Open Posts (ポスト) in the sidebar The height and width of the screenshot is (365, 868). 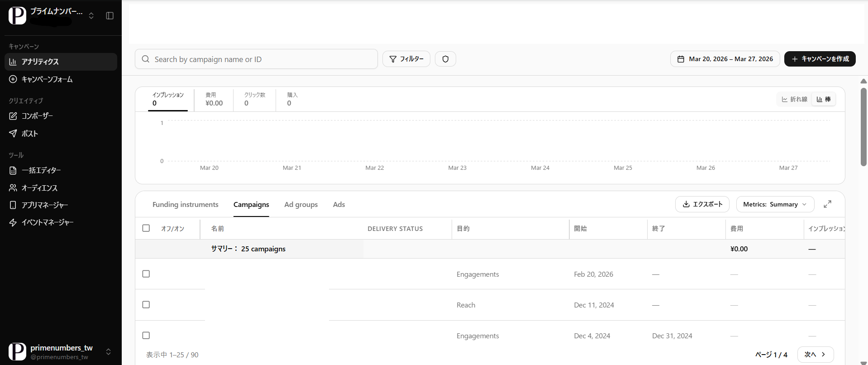pyautogui.click(x=30, y=134)
